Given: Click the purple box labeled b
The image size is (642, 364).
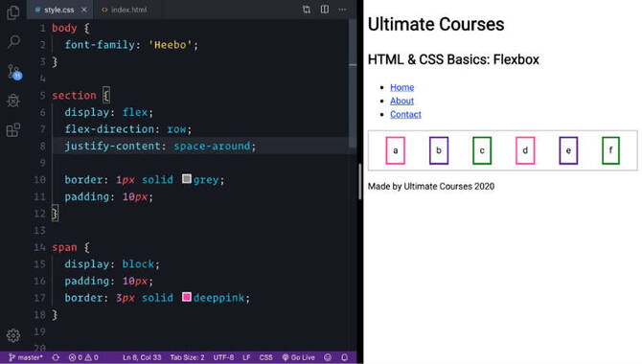Looking at the screenshot, I should [439, 150].
